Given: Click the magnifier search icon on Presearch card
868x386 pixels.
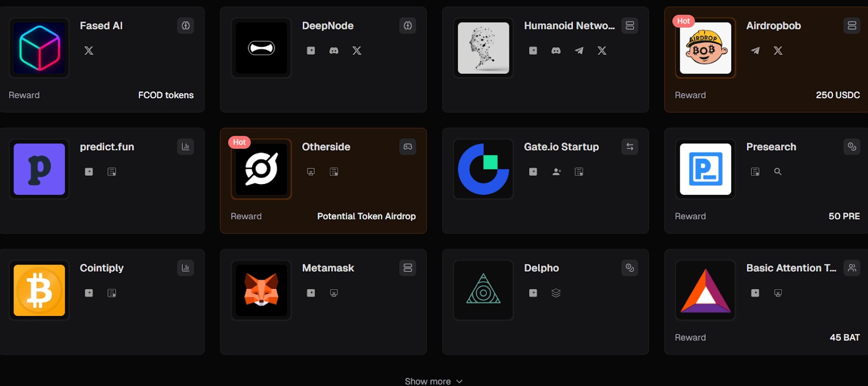Looking at the screenshot, I should point(778,172).
